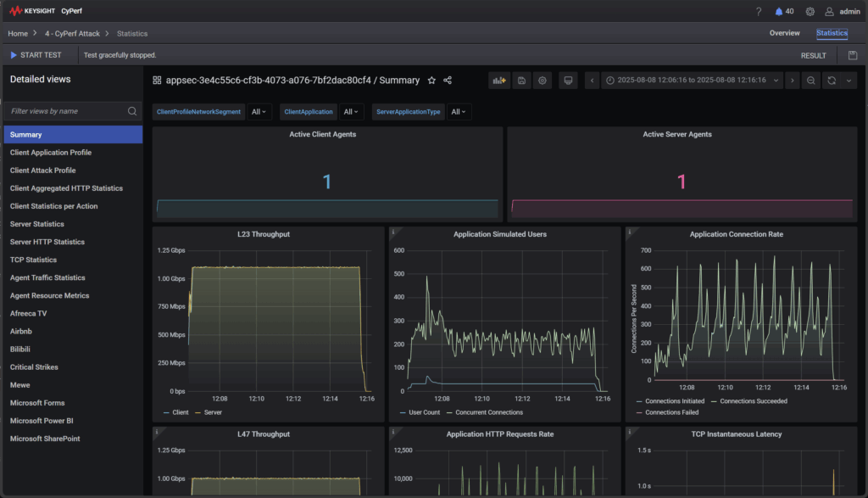This screenshot has height=498, width=868.
Task: Click inside the Filter views by name field
Action: pyautogui.click(x=73, y=111)
